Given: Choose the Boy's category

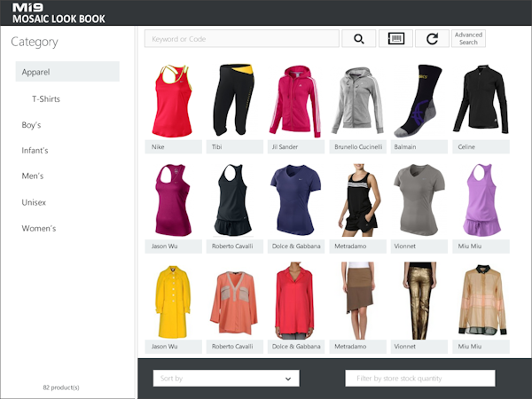Looking at the screenshot, I should [32, 125].
